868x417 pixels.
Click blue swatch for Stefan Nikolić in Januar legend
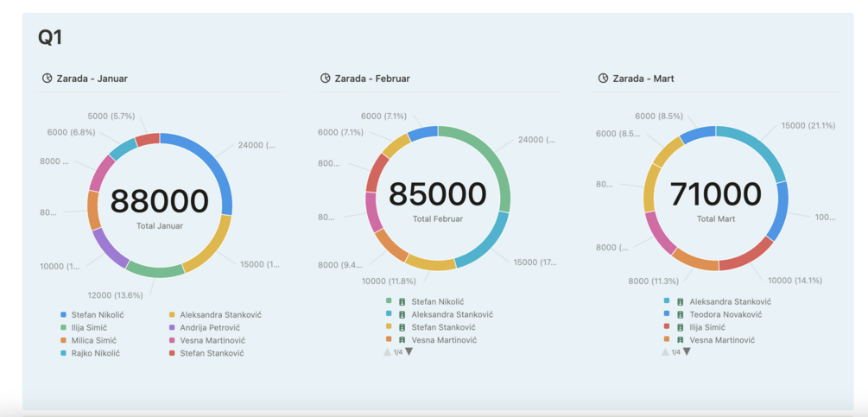tap(64, 314)
